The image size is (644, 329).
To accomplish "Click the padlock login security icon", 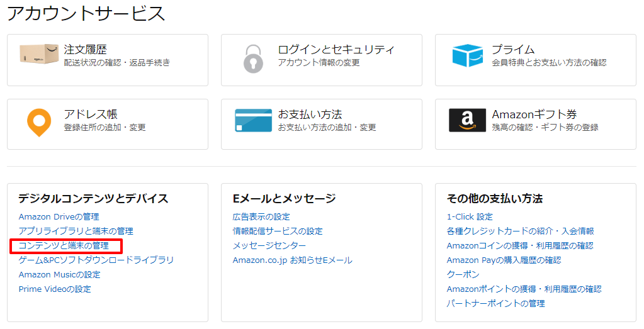I will coord(253,59).
